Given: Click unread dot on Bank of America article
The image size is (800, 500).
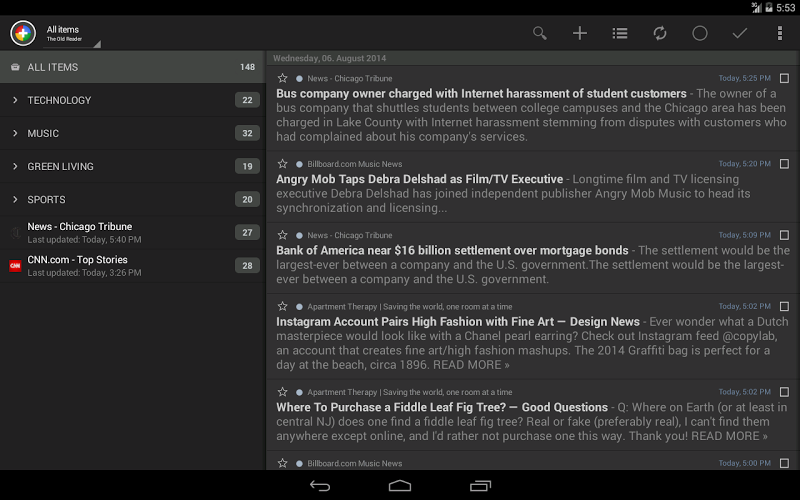Looking at the screenshot, I should [299, 236].
